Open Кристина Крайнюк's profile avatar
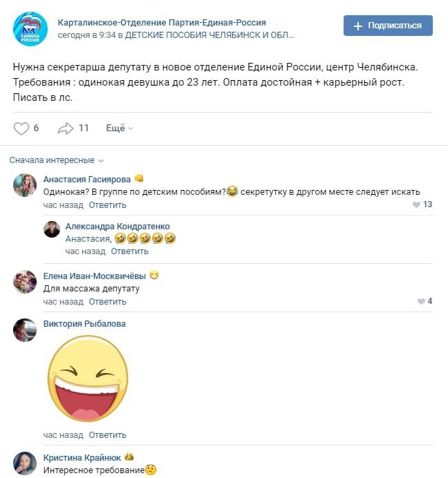448x478 pixels. coord(25,463)
